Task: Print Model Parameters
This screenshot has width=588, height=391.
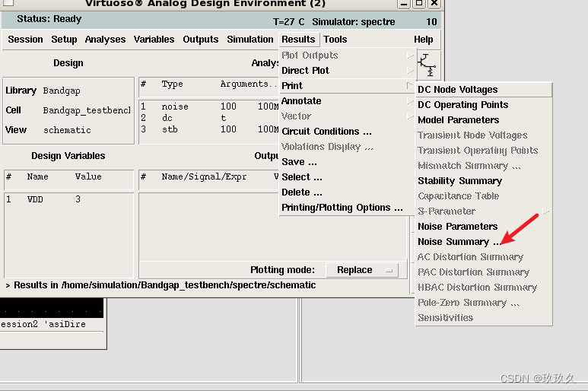Action: tap(484, 120)
